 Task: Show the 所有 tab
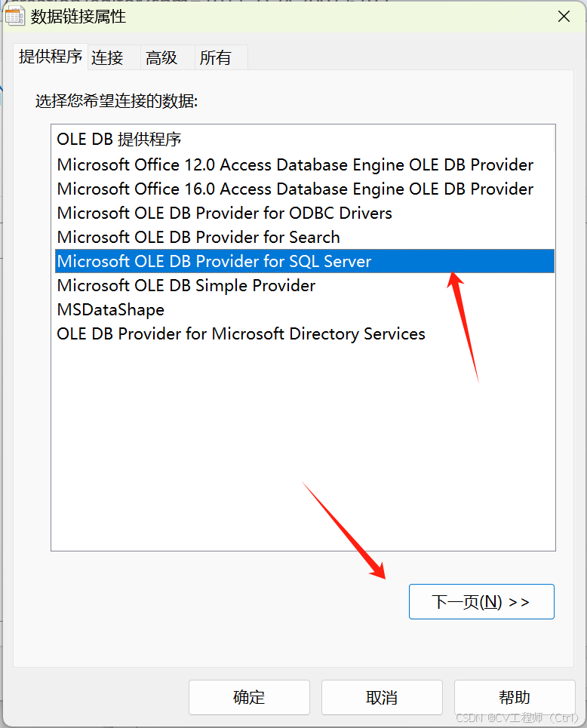(x=216, y=58)
